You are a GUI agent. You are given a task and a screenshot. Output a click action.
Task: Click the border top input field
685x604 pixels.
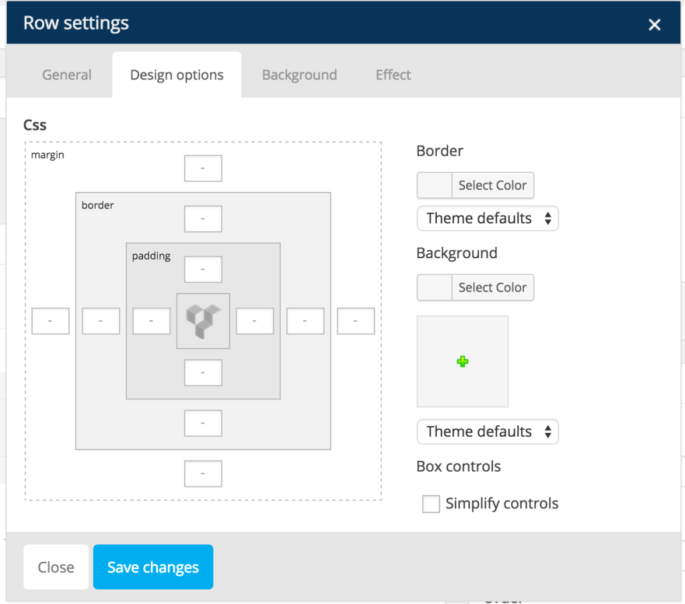point(203,219)
